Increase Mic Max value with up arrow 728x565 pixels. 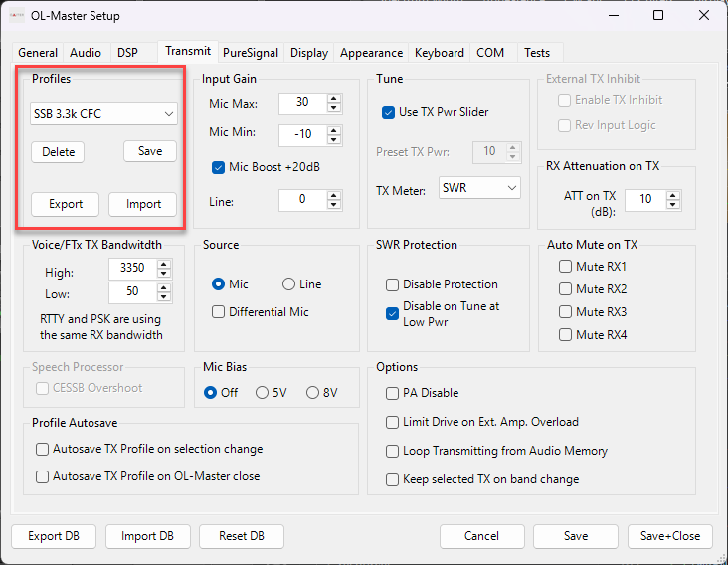(334, 98)
